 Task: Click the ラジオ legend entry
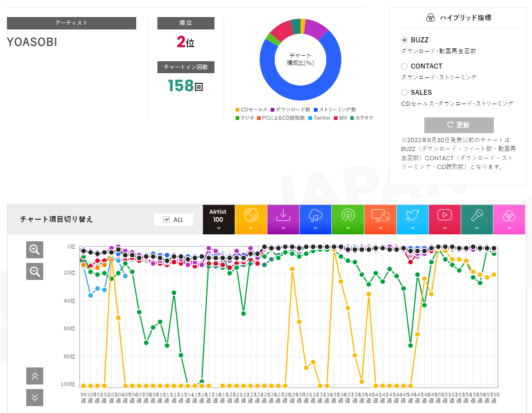coord(245,118)
